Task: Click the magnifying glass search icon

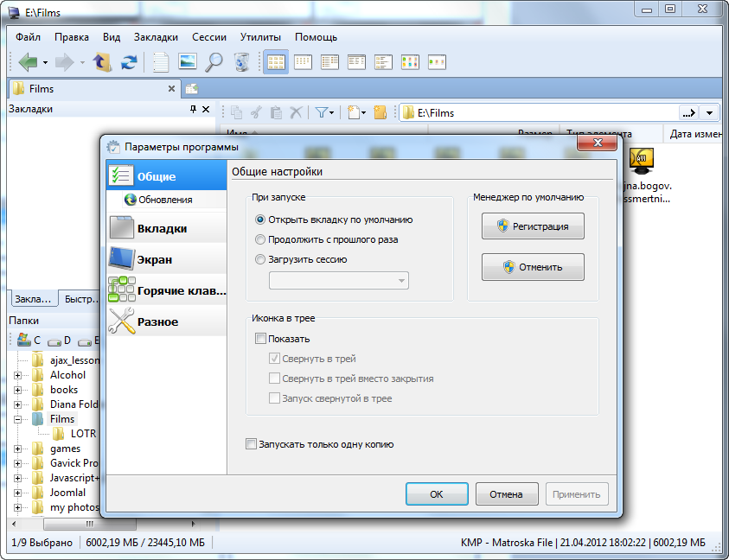Action: [214, 62]
